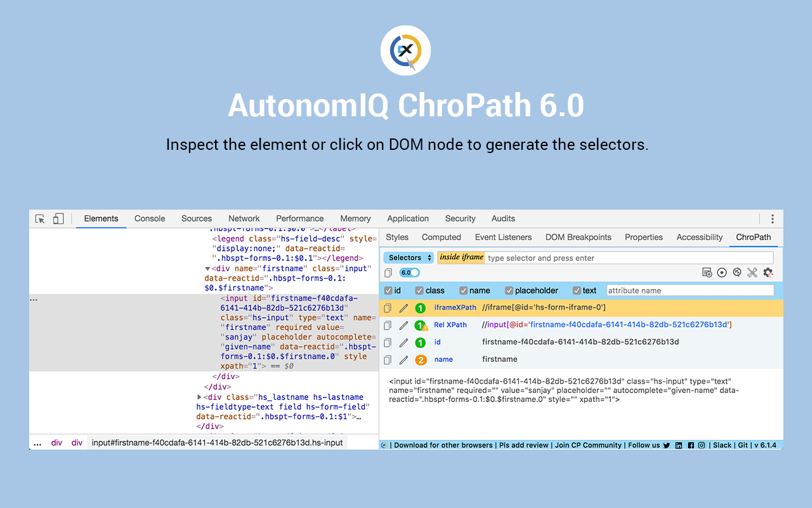Open the wrench and screwdriver tools icon

pyautogui.click(x=752, y=272)
